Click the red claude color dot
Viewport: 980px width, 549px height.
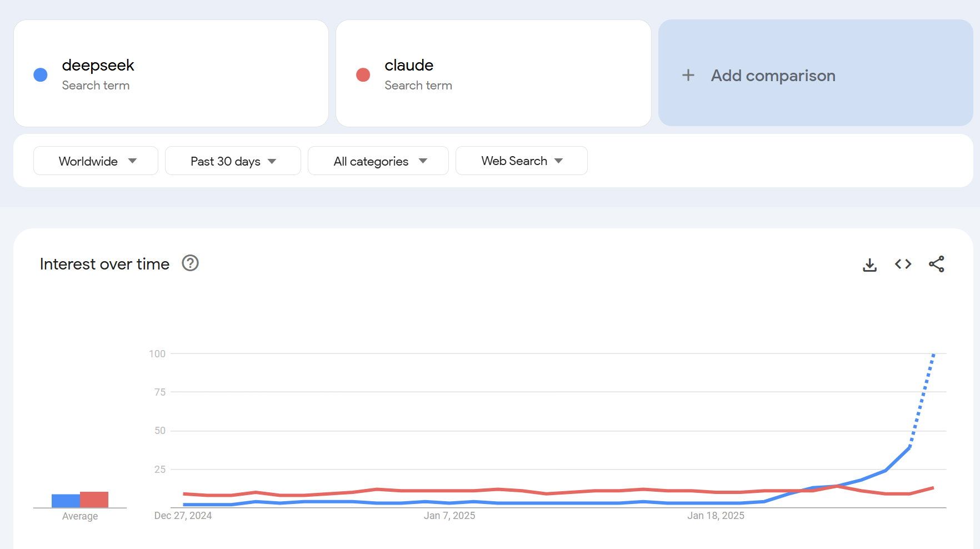363,74
